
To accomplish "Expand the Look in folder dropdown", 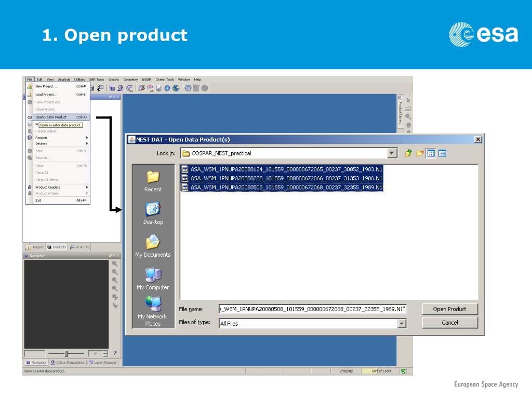I will coord(392,153).
